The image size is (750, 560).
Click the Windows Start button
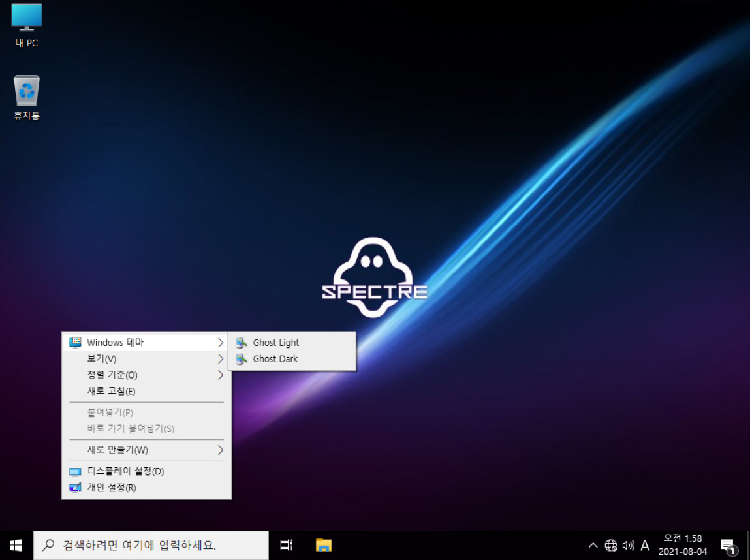point(16,545)
